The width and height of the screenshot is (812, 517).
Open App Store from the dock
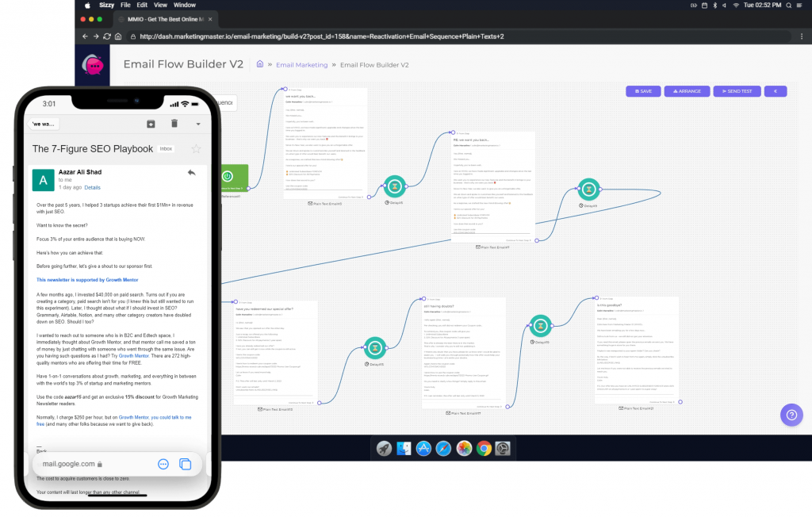(423, 448)
